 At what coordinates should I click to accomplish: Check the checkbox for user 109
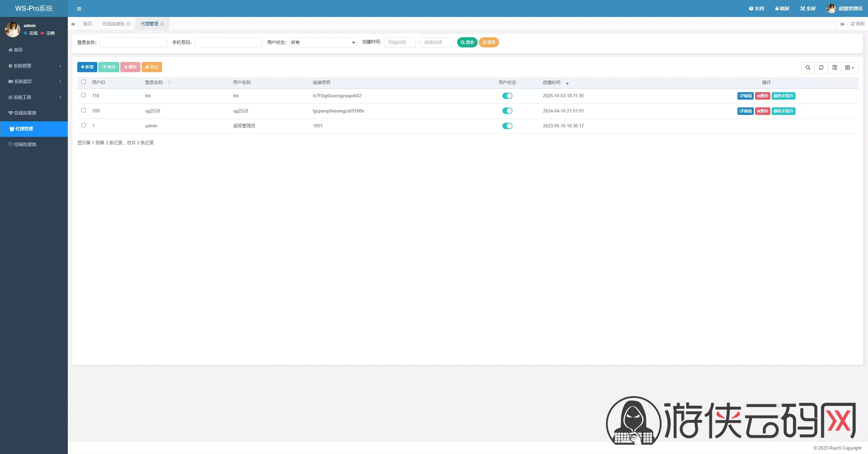(84, 110)
